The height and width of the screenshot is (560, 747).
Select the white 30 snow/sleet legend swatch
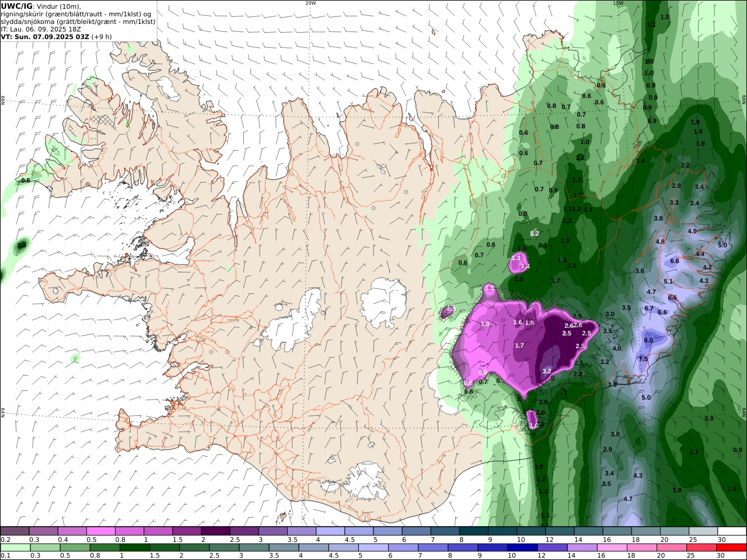coord(732,531)
